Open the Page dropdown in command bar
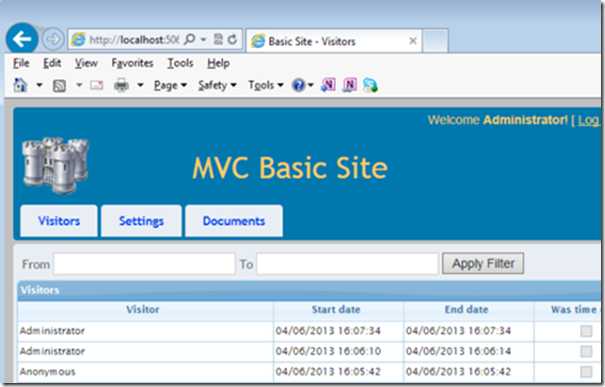Viewport: 605px width, 387px height. click(170, 85)
